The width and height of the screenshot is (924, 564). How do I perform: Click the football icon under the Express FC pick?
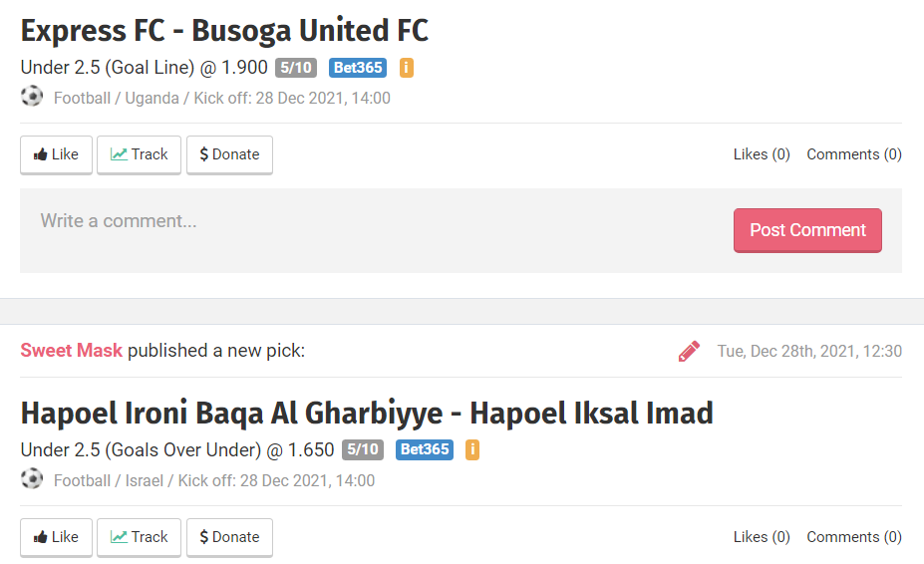pos(32,97)
